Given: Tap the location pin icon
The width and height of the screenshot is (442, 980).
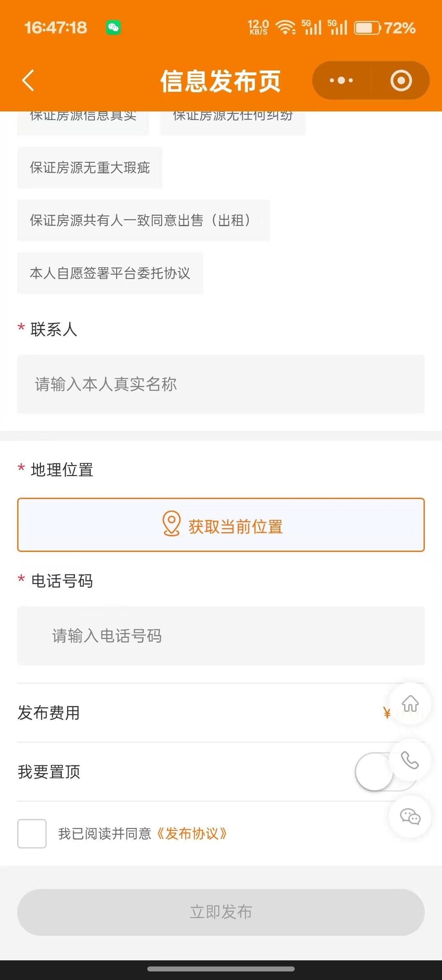Looking at the screenshot, I should (x=171, y=523).
